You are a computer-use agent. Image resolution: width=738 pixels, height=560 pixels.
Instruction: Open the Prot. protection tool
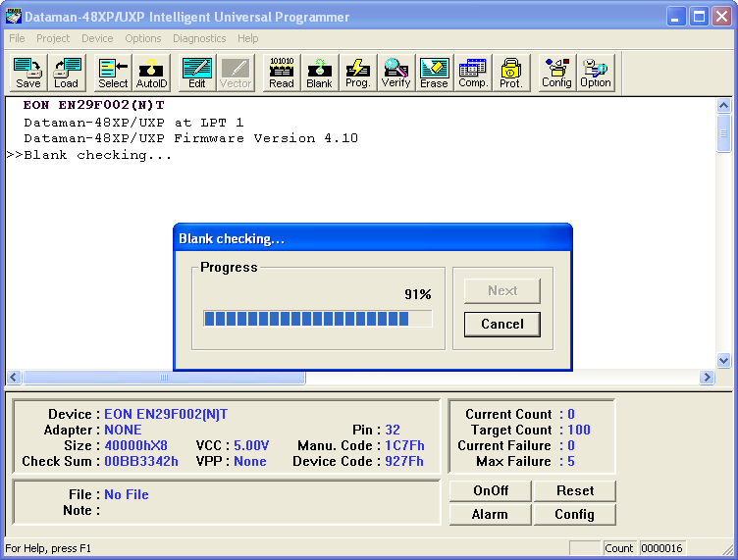click(x=510, y=74)
